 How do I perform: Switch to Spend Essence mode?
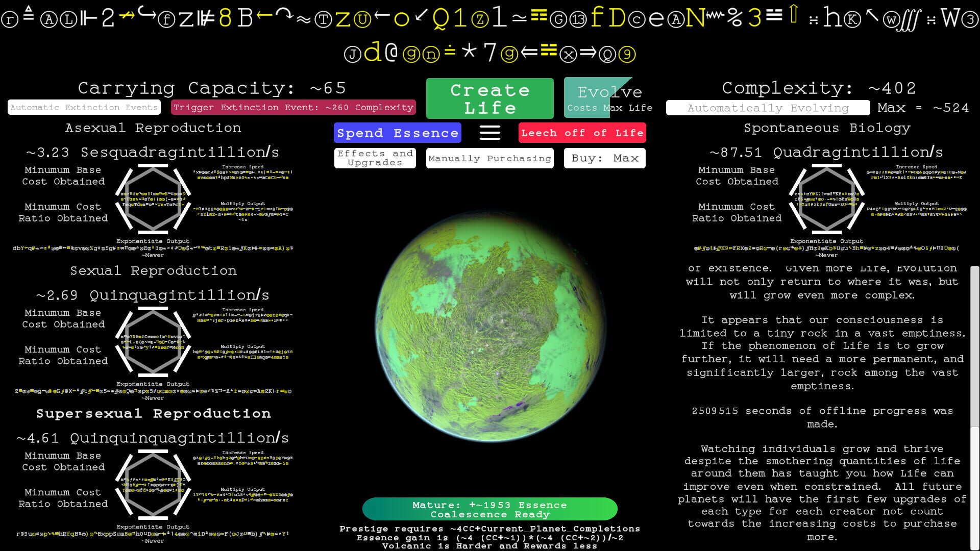pyautogui.click(x=397, y=132)
